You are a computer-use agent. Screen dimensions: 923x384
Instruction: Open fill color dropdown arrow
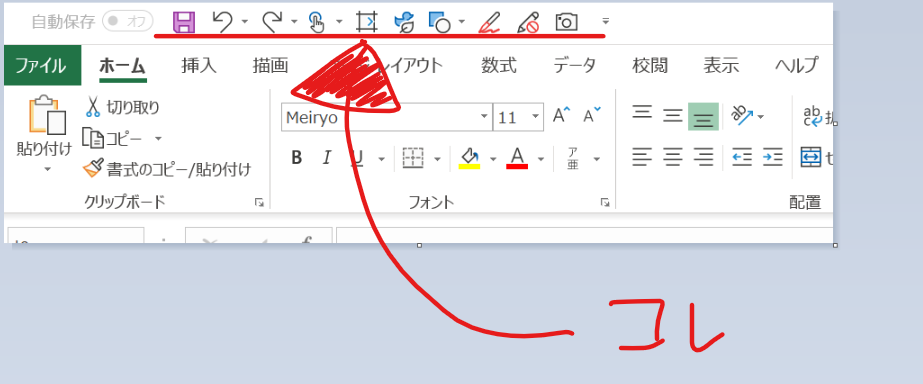click(x=493, y=158)
